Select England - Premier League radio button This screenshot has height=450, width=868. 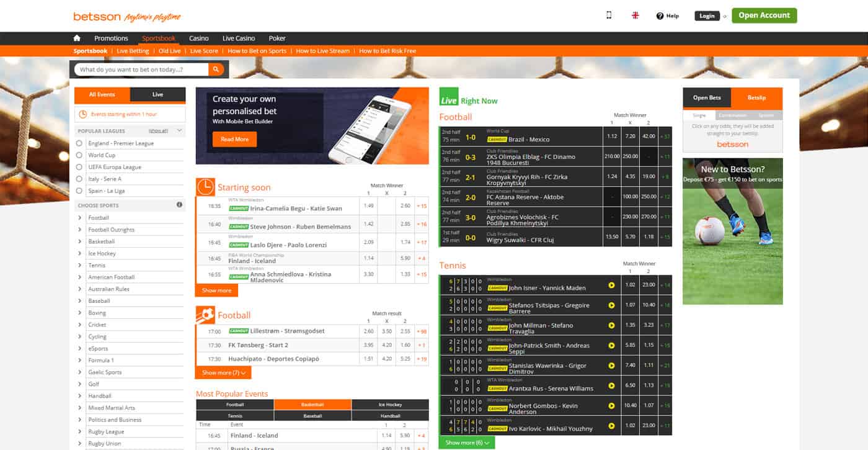pos(79,143)
